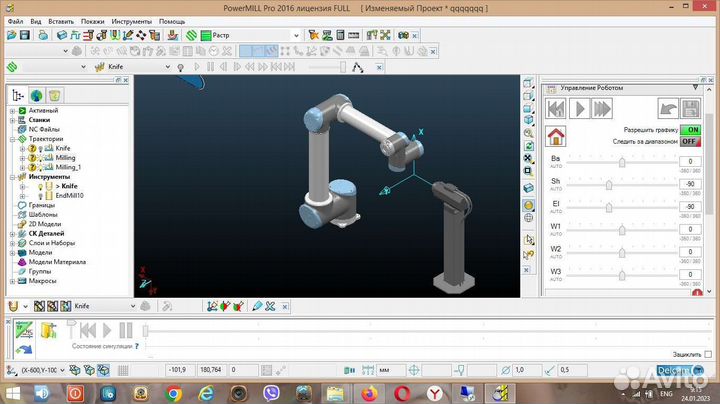720x404 pixels.
Task: Collapse the Траектории tree node
Action: click(x=13, y=139)
